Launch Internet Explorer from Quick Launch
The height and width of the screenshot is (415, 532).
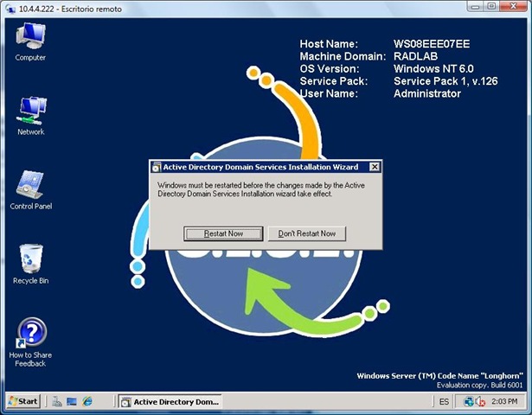tap(88, 401)
